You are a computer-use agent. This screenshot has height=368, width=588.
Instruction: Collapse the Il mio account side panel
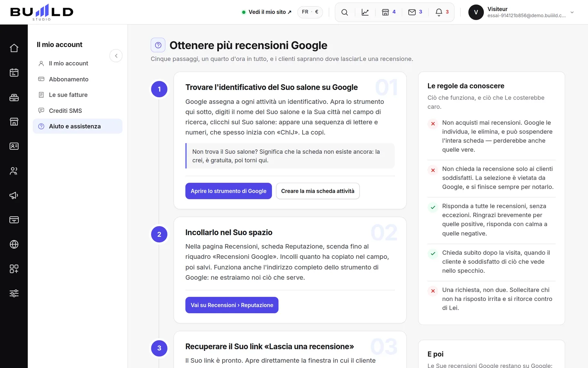point(116,56)
